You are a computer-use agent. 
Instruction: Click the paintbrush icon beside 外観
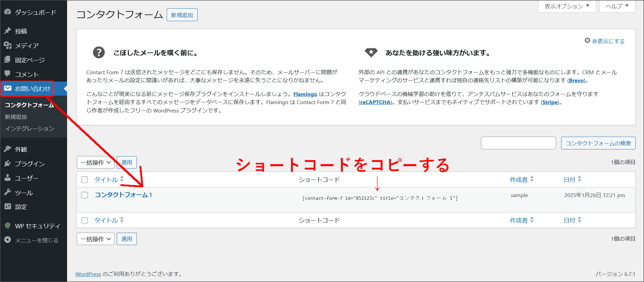coord(7,149)
